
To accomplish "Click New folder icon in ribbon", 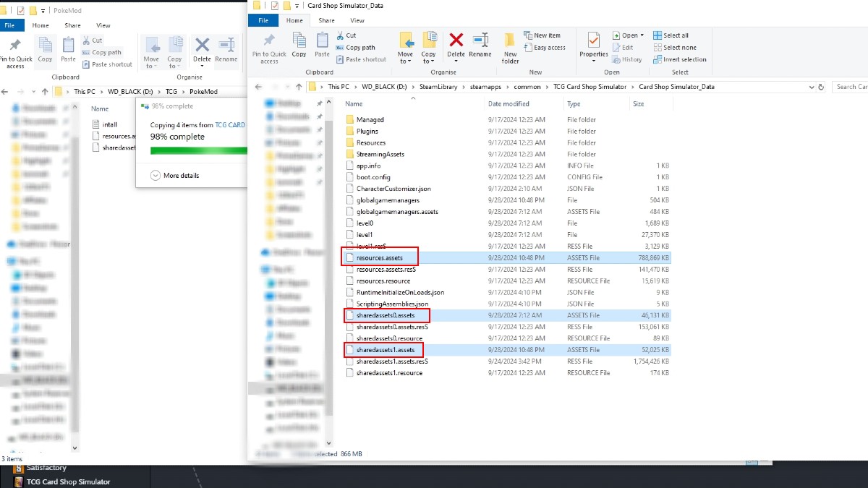I will [511, 48].
